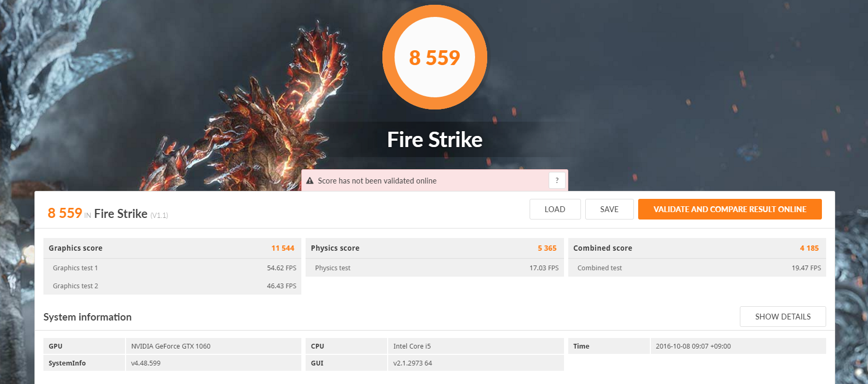This screenshot has height=384, width=868.
Task: Click the Graphics test 1 row
Action: [172, 268]
